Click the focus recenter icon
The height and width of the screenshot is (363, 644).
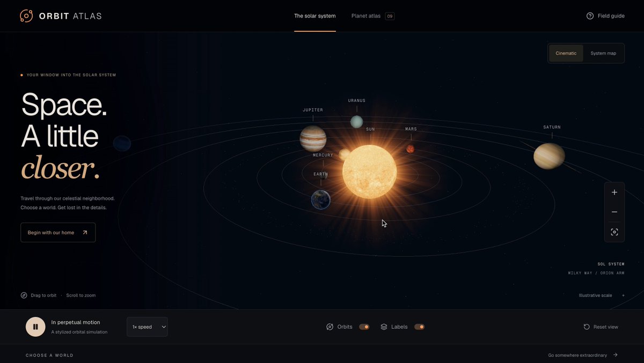[614, 232]
